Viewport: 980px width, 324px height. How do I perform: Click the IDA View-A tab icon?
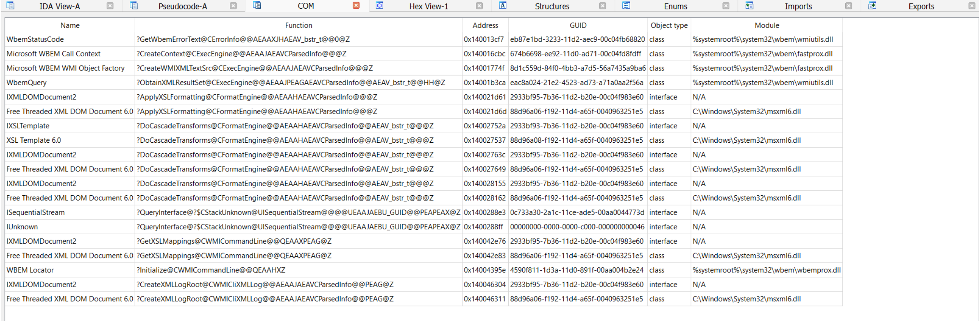[x=10, y=6]
